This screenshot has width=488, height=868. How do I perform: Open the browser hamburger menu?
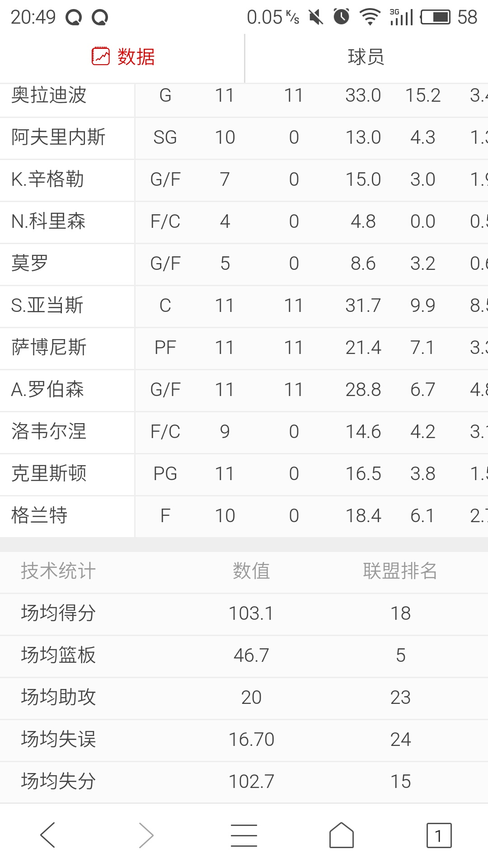244,835
